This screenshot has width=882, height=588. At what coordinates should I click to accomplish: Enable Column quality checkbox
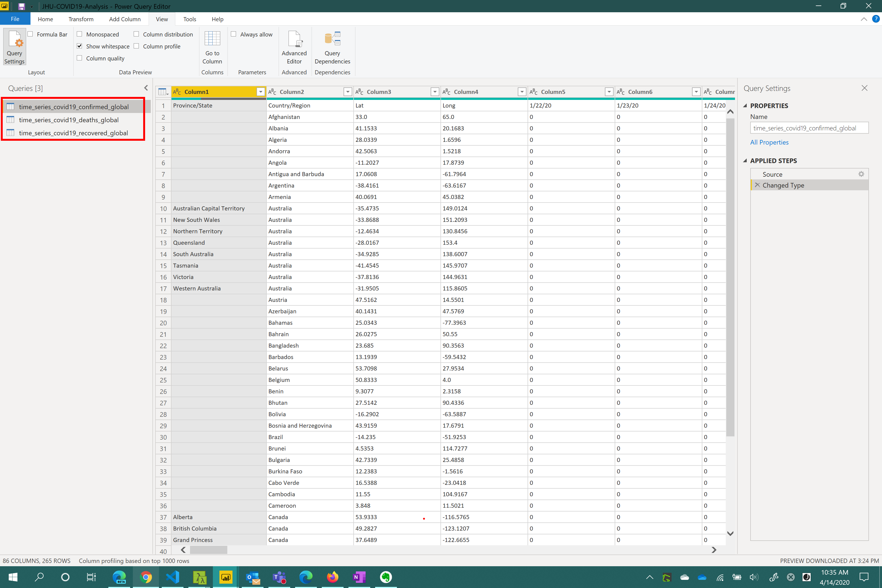click(79, 58)
